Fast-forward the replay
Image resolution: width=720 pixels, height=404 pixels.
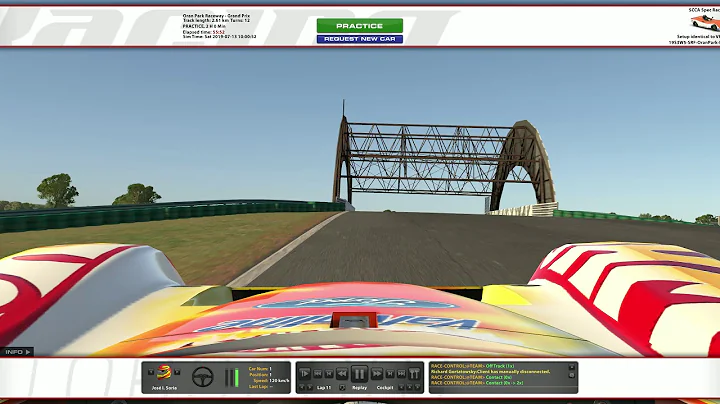pos(377,374)
